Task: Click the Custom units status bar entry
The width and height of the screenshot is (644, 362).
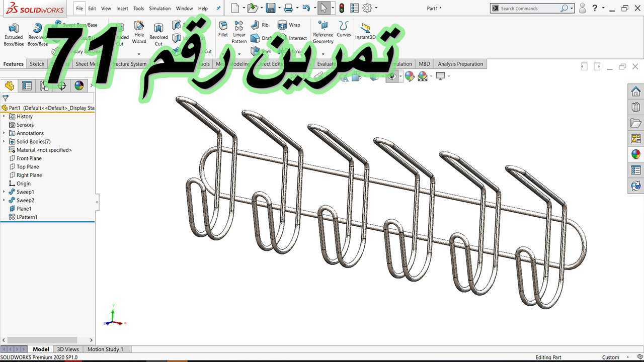Action: pyautogui.click(x=610, y=357)
